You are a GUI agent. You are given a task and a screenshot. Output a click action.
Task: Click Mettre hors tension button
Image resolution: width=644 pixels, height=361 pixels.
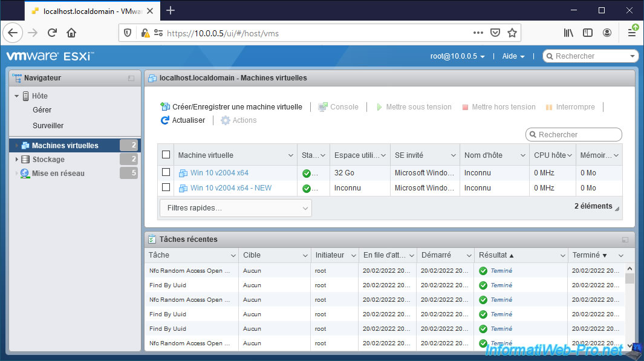[x=499, y=107]
